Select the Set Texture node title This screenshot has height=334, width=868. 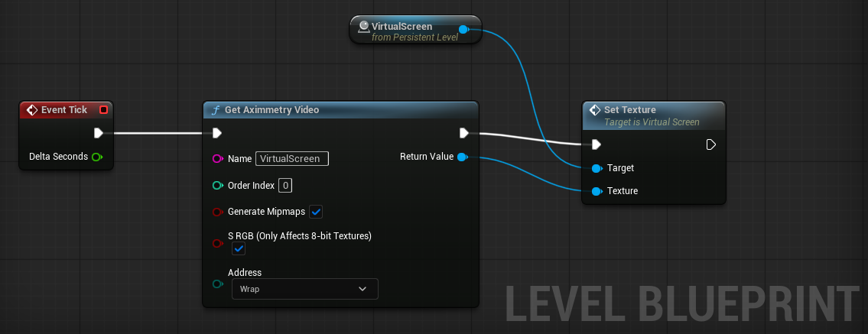click(x=630, y=110)
